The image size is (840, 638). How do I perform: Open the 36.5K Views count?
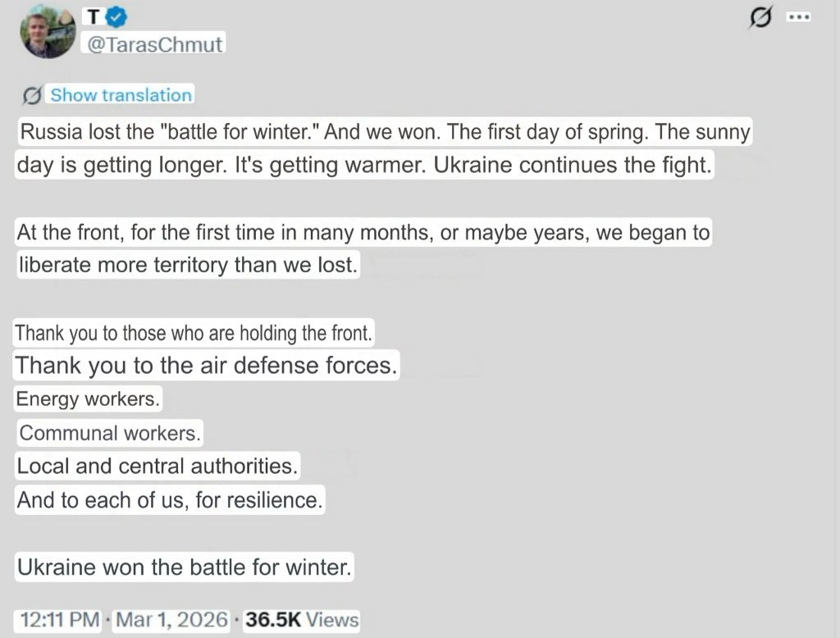(302, 619)
